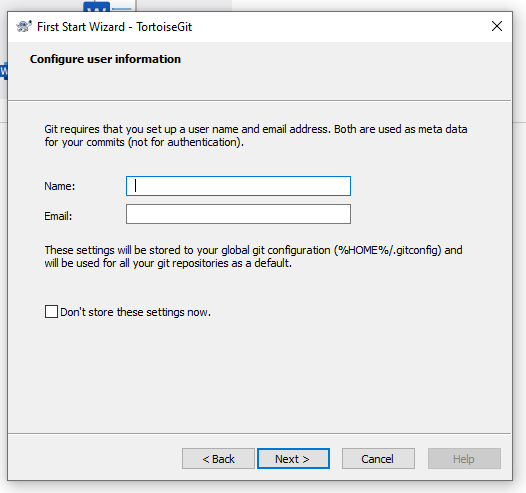Click the %HOME%/.gitconfig path text
This screenshot has height=493, width=526.
tap(387, 250)
